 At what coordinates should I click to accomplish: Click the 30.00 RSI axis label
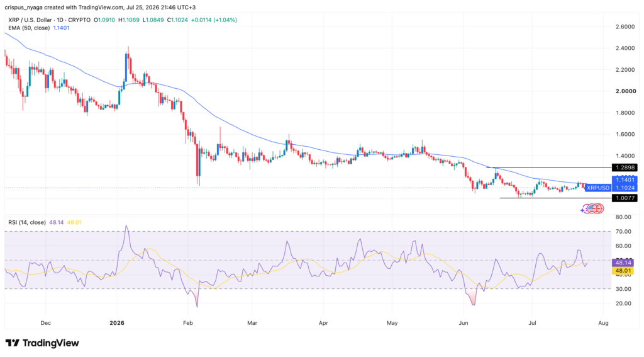(x=623, y=289)
